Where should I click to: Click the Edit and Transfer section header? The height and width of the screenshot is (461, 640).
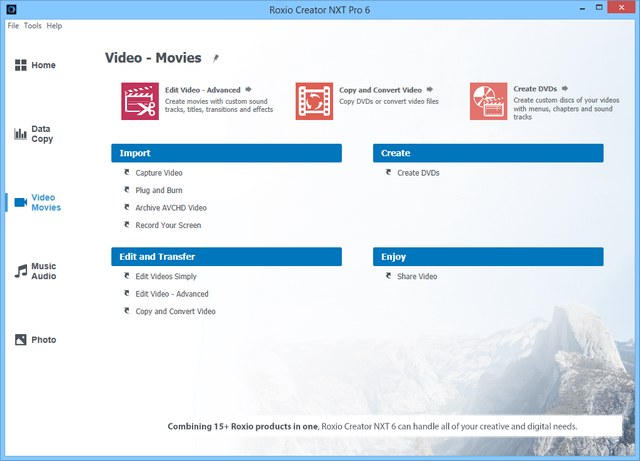(227, 256)
